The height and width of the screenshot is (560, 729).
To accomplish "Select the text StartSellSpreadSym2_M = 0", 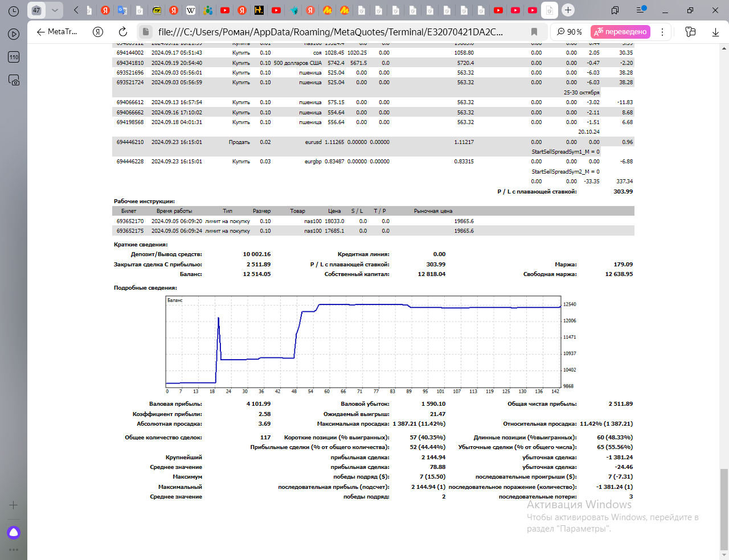I will [566, 172].
